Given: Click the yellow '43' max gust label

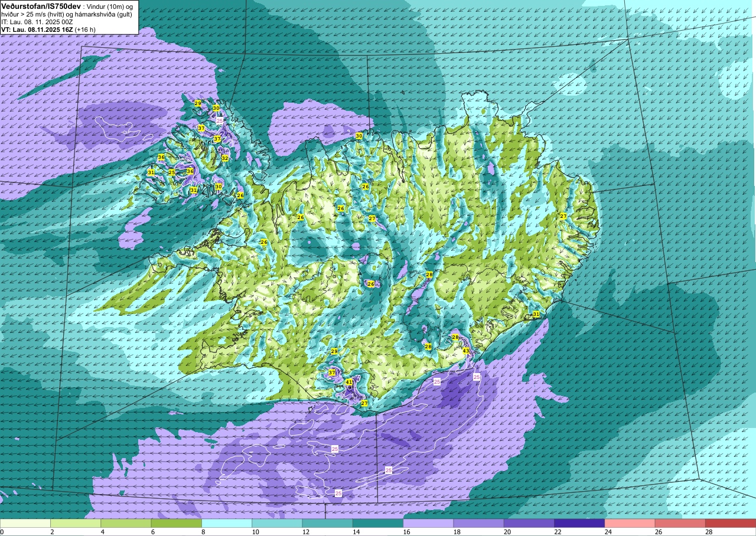Looking at the screenshot, I should click(466, 351).
